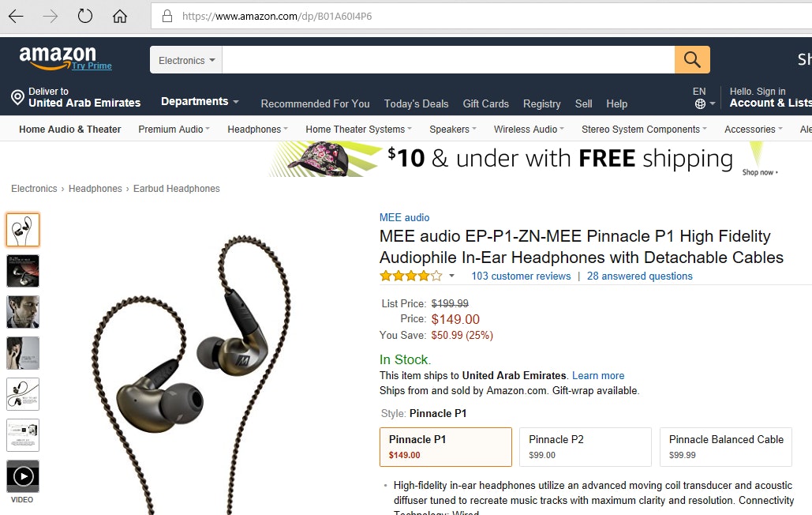Open the Amazon logo homepage
The width and height of the screenshot is (812, 515).
tap(58, 57)
